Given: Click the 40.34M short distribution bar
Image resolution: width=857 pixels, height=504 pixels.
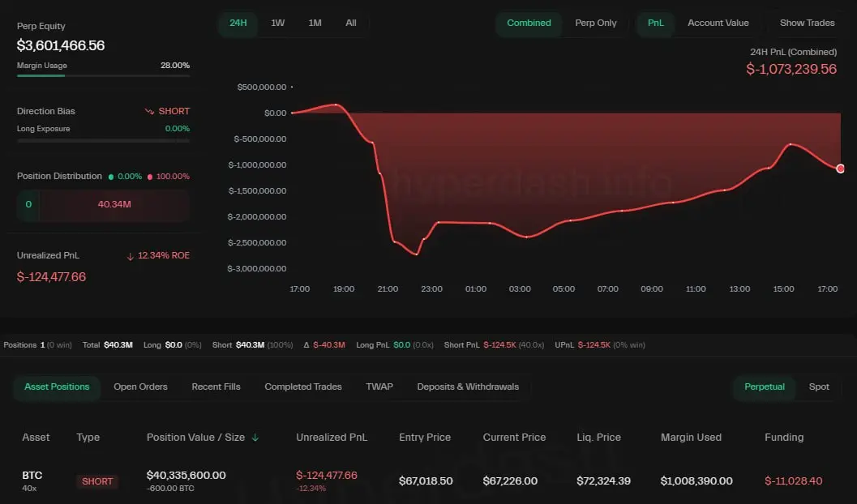Looking at the screenshot, I should 114,205.
